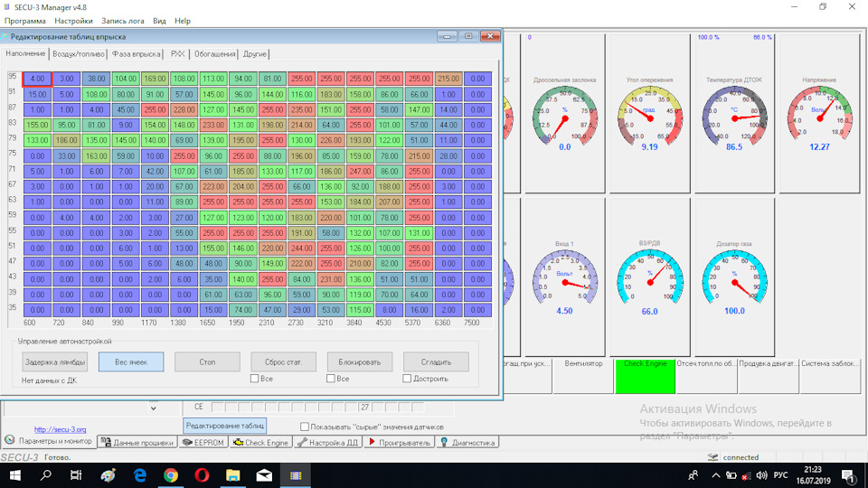Switch to the Фаза впрыска tab
Image resolution: width=868 pixels, height=488 pixels.
pos(137,54)
